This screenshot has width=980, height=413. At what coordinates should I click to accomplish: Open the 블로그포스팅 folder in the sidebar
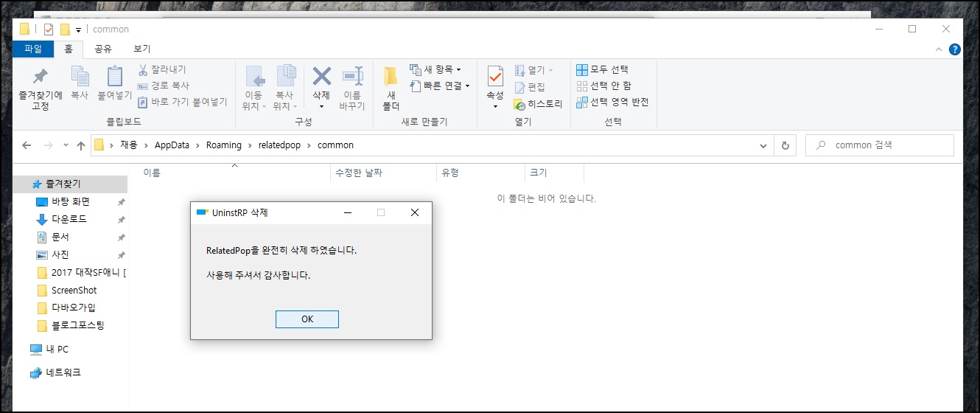(x=72, y=325)
